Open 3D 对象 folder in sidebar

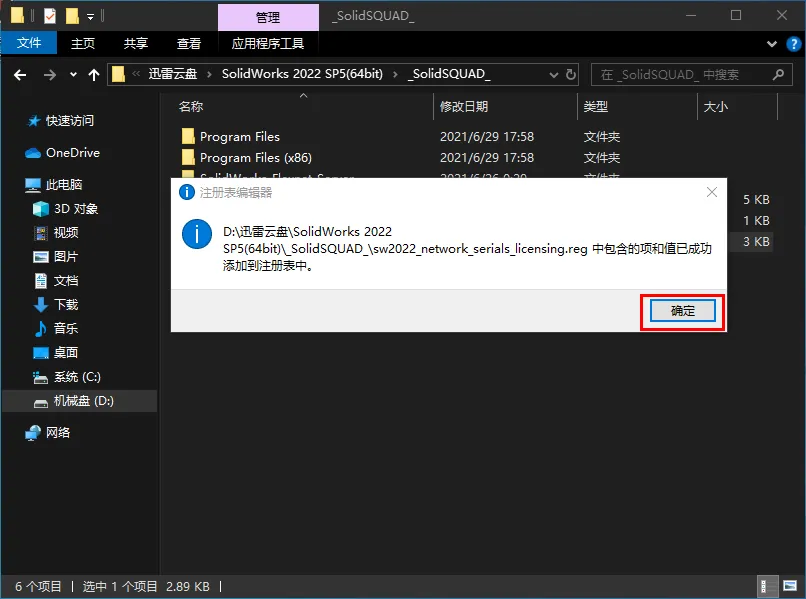(x=76, y=209)
